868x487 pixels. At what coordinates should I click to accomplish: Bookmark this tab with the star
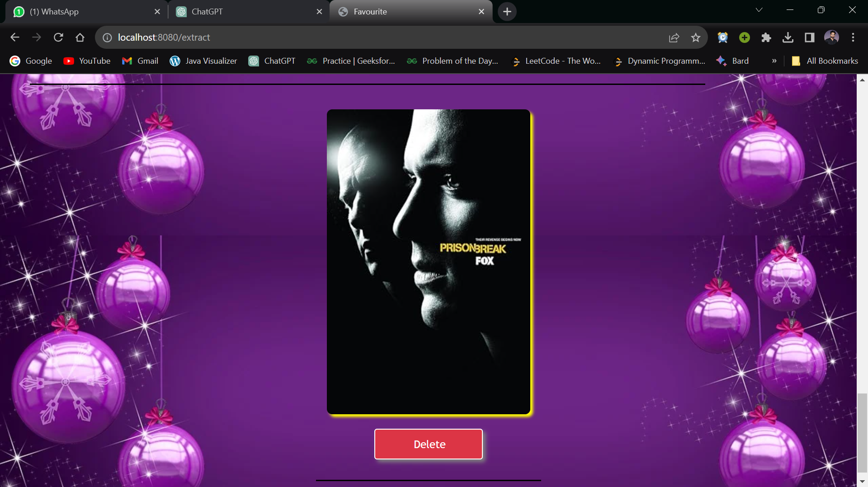[696, 37]
